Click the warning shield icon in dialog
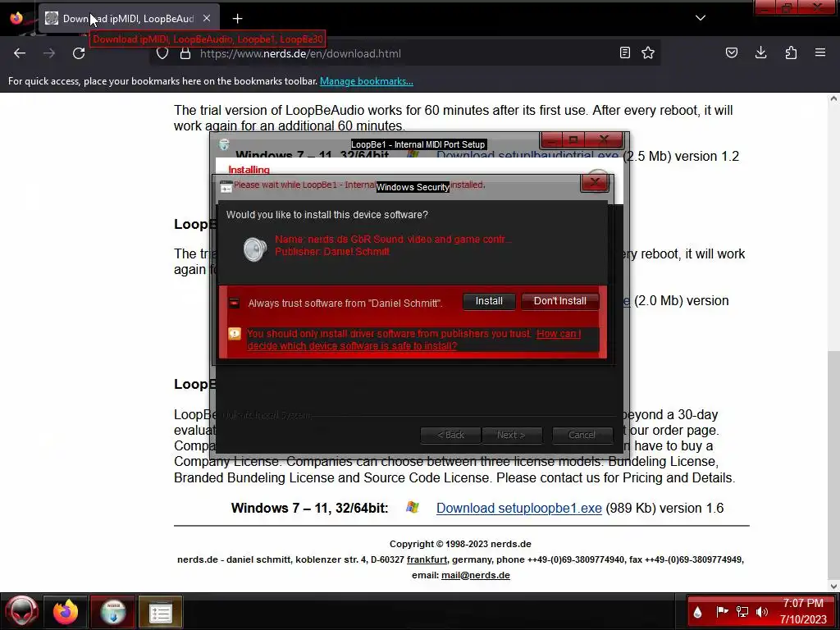This screenshot has height=630, width=840. coord(235,335)
